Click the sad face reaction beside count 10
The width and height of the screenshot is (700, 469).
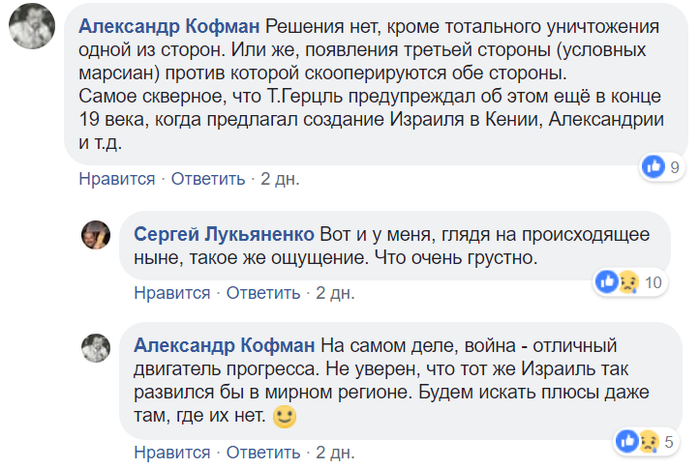click(627, 281)
